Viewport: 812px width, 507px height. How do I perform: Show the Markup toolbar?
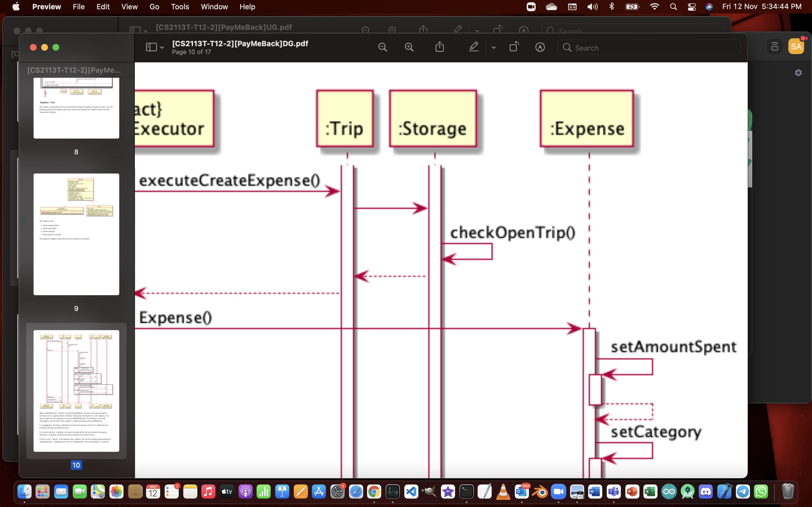[540, 47]
